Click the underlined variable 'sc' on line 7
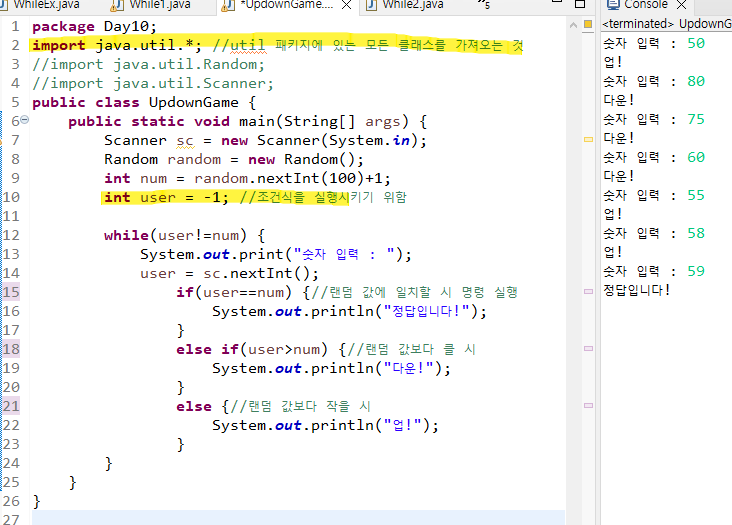732x525 pixels. tap(185, 140)
